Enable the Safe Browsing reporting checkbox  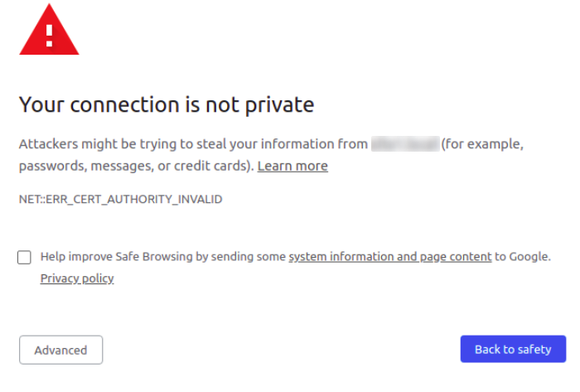coord(24,257)
